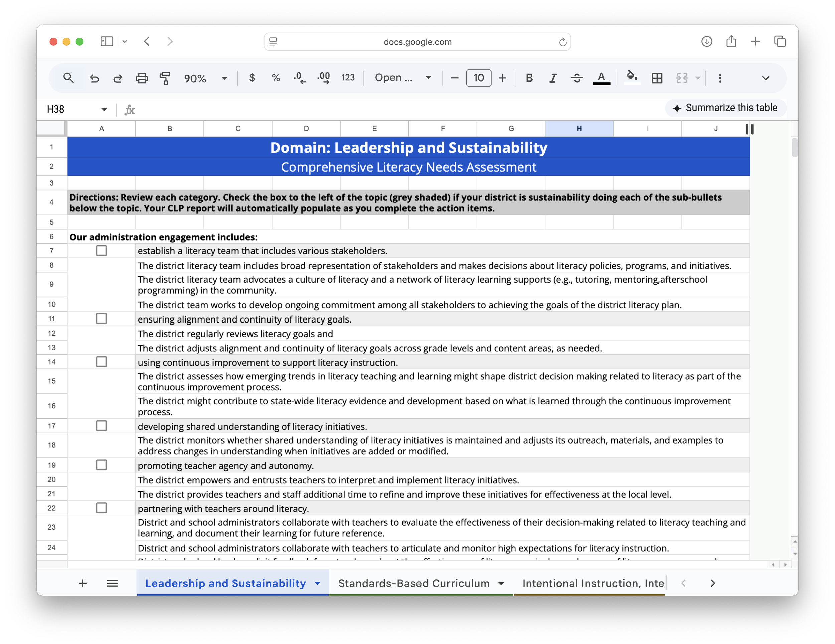This screenshot has width=835, height=644.
Task: Click the undo arrow icon
Action: tap(94, 78)
